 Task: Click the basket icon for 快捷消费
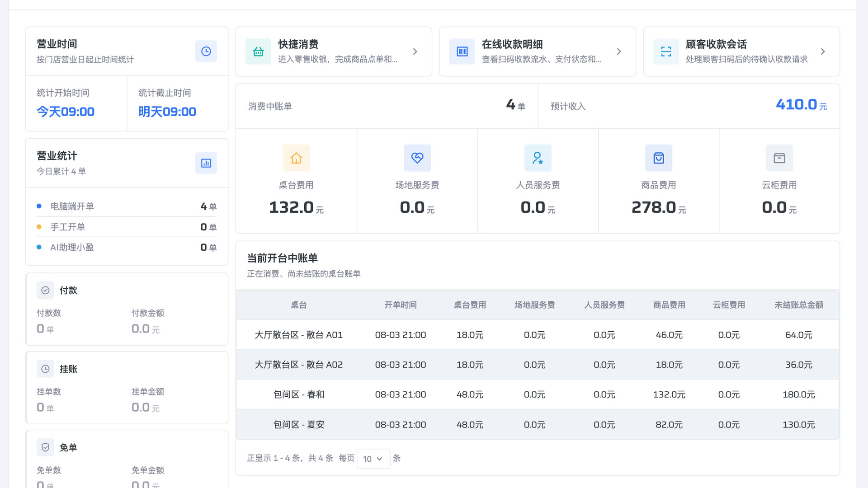click(258, 52)
